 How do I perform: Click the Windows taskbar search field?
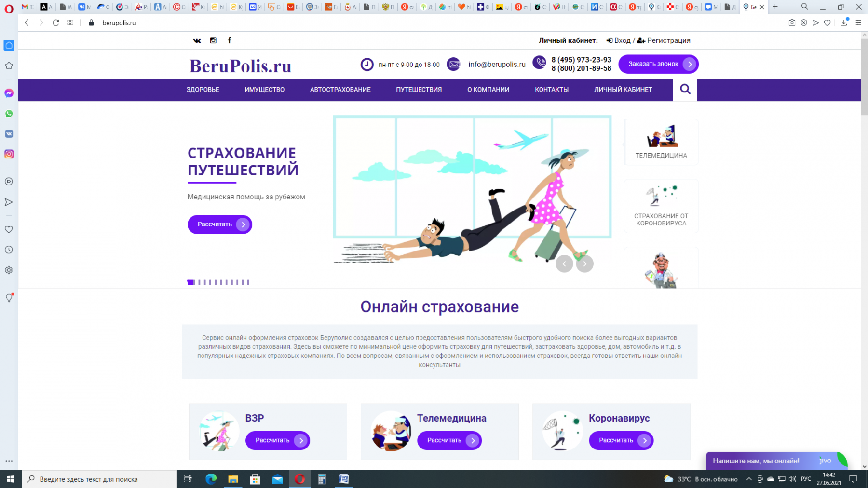(x=99, y=479)
